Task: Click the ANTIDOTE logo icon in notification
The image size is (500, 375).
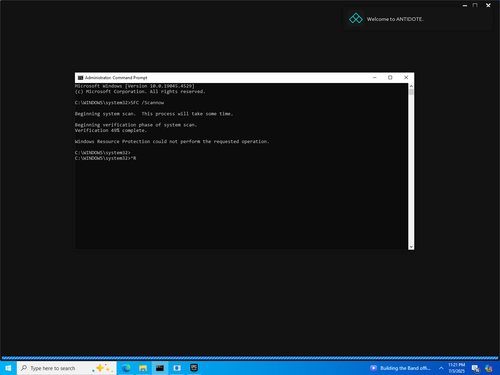Action: (x=356, y=19)
